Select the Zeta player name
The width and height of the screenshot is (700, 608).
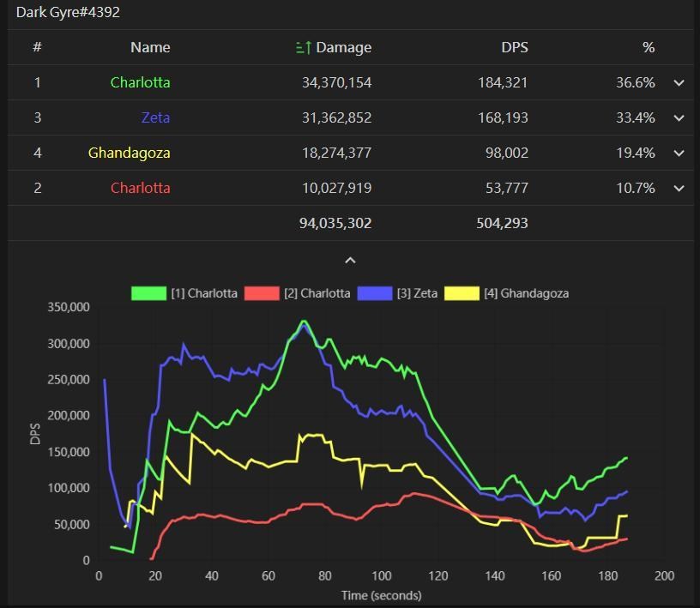click(155, 118)
